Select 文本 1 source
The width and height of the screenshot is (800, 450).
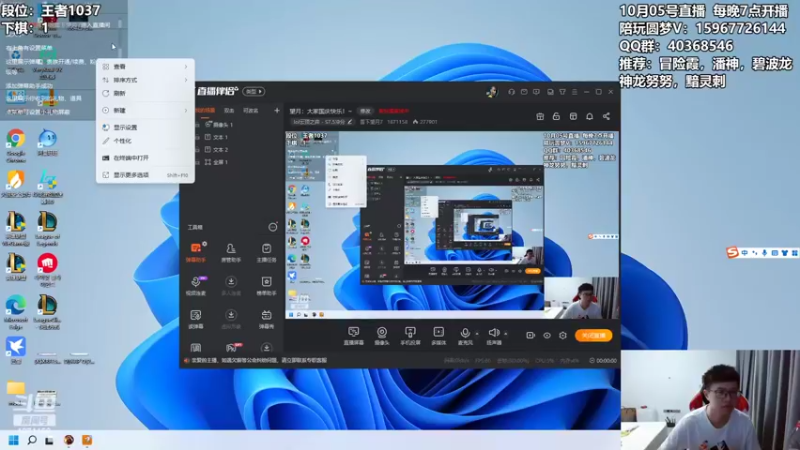pos(216,137)
